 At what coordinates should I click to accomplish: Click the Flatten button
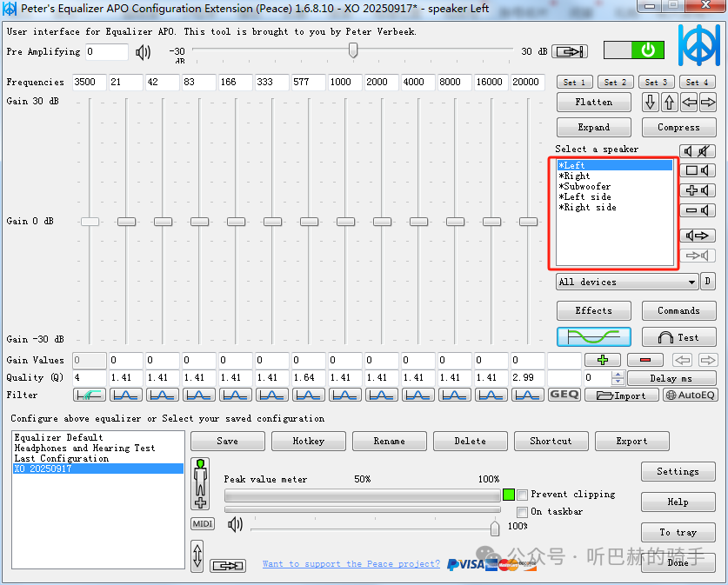[x=594, y=103]
